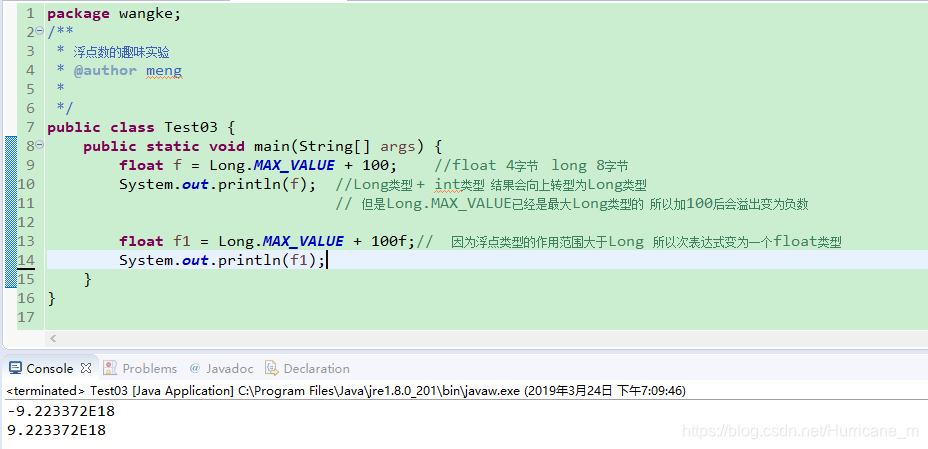Click 'main(String[] args)' in the method signature
The image size is (928, 449).
[338, 146]
